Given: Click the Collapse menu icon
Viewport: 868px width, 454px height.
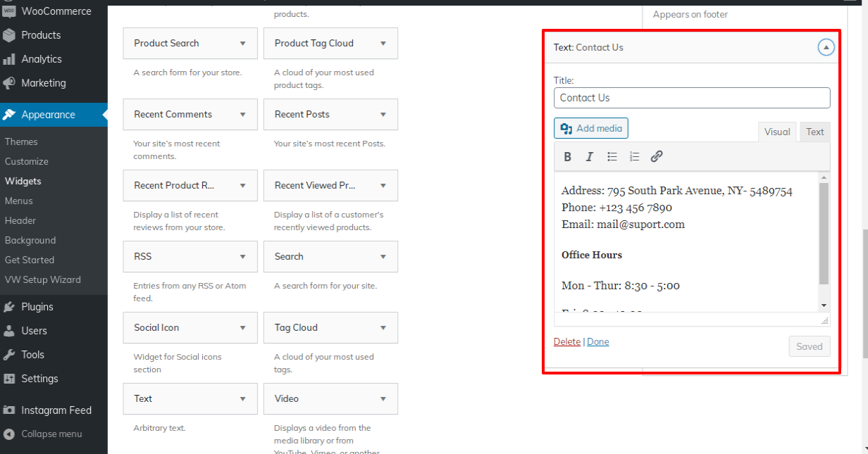Looking at the screenshot, I should coord(9,434).
